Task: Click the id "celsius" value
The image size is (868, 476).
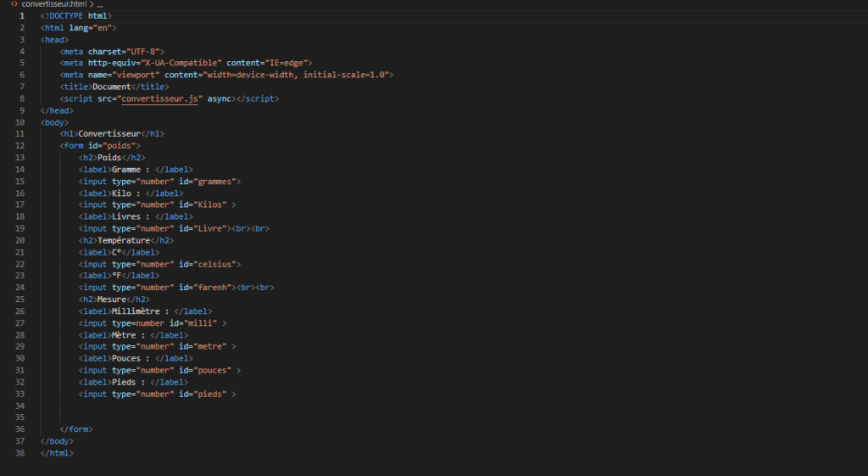Action: click(x=214, y=265)
